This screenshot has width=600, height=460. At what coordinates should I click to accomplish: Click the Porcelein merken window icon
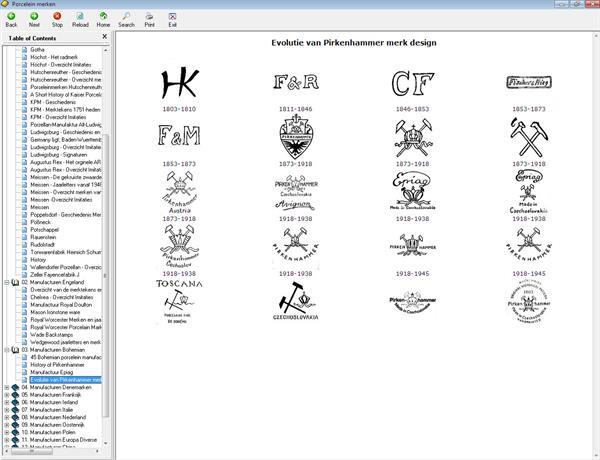[x=5, y=4]
